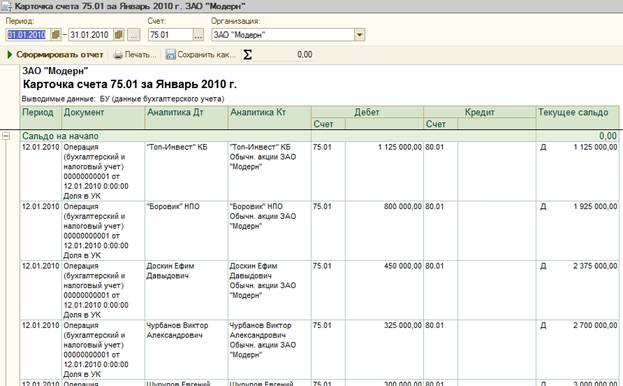Click Дебет column header
Image resolution: width=623 pixels, height=386 pixels.
(367, 112)
